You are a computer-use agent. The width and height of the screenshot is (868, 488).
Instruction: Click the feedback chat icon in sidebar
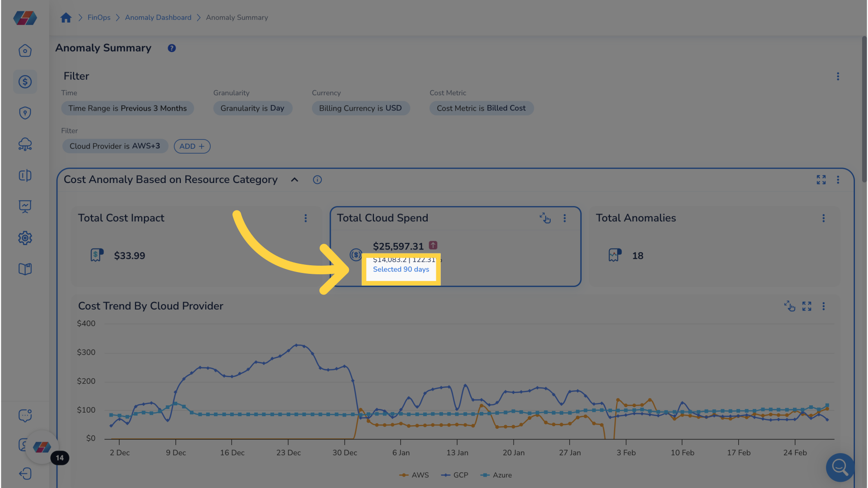(x=25, y=415)
